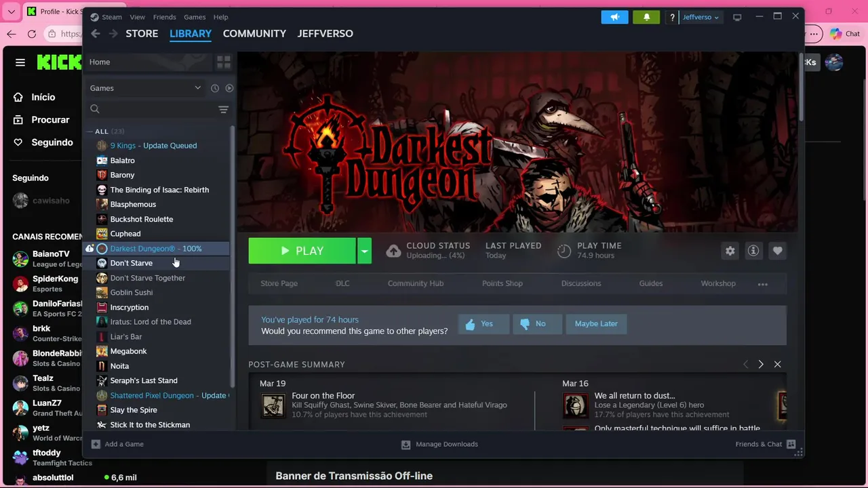
Task: Go back with Steam's left arrow
Action: (x=96, y=33)
